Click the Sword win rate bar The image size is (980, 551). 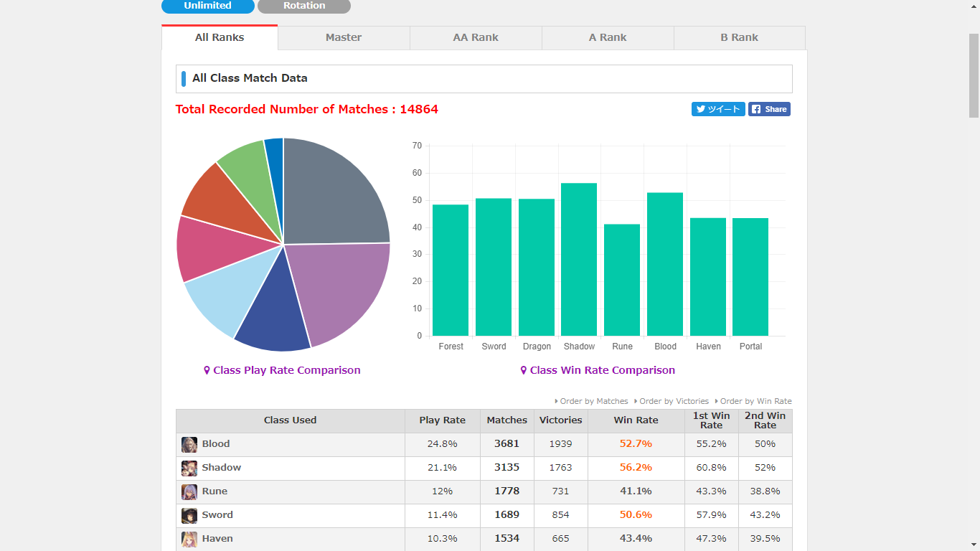point(494,267)
